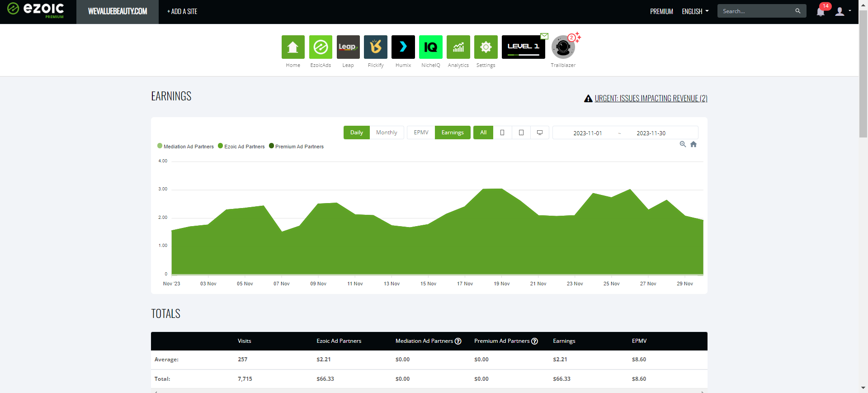Open the EzoicAds icon
This screenshot has height=393, width=868.
(x=321, y=47)
